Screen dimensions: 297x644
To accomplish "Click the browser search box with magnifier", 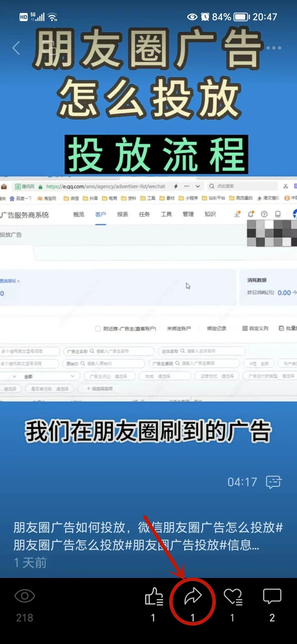I will click(x=242, y=186).
